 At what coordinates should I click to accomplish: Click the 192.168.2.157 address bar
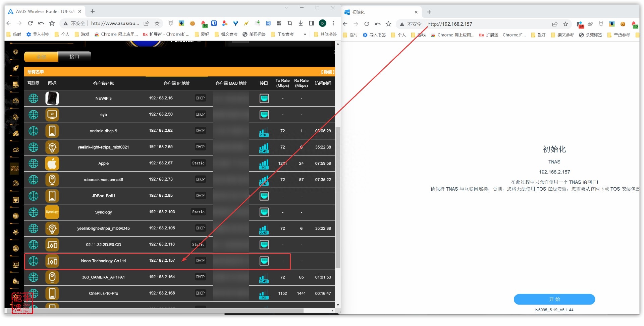[486, 24]
